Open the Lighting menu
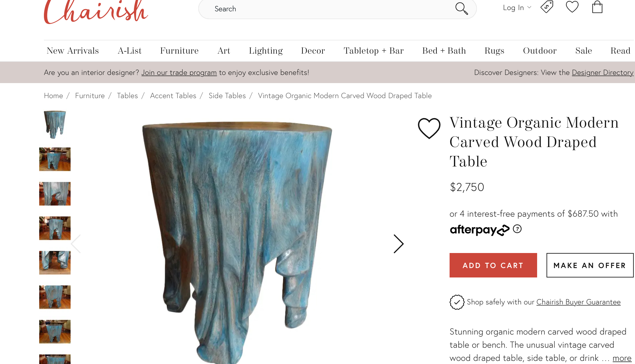This screenshot has width=635, height=364. pos(266,51)
